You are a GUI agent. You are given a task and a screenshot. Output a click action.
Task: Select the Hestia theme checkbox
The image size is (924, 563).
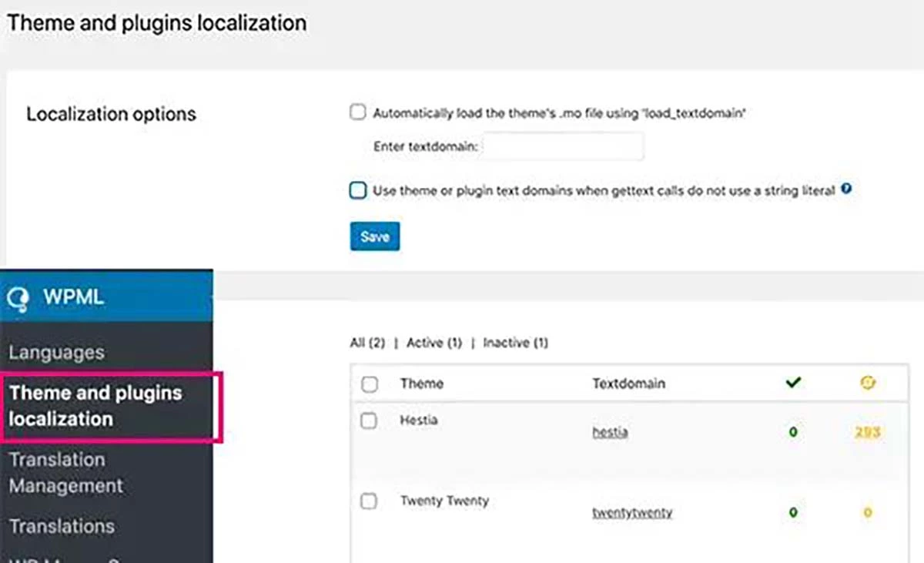point(369,421)
